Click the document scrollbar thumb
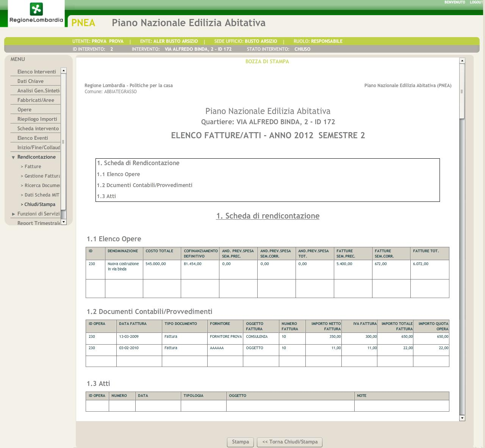 (x=462, y=91)
